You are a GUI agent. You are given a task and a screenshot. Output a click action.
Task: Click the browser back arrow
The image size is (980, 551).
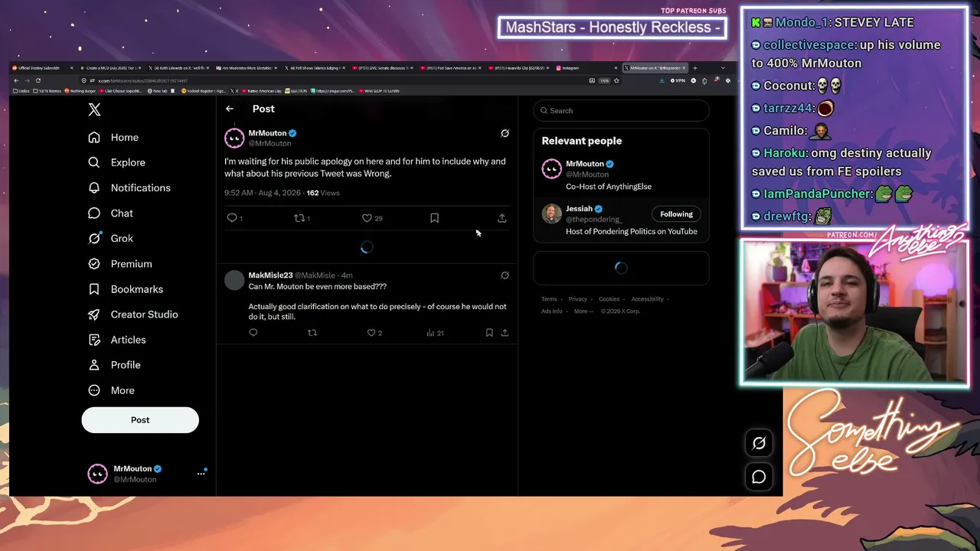[x=16, y=80]
